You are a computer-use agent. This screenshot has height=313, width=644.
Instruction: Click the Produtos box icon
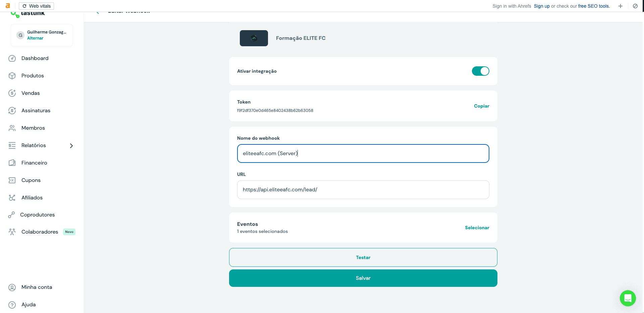tap(12, 76)
